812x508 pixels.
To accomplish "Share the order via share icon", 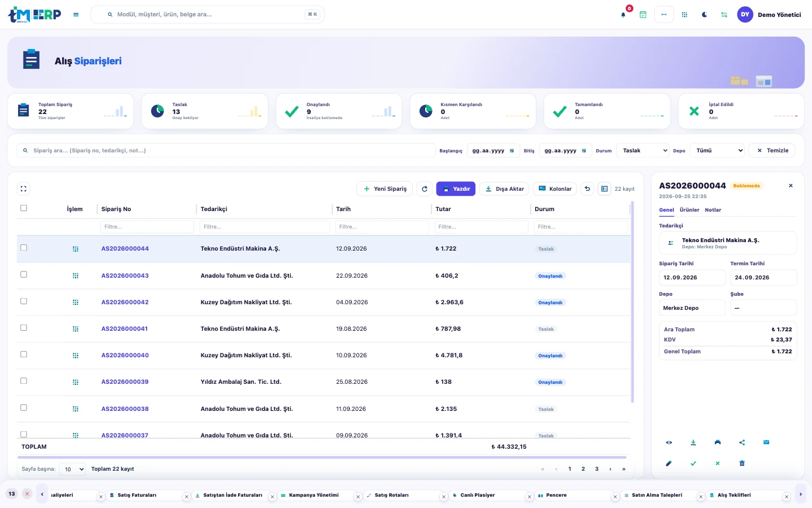I will [742, 443].
